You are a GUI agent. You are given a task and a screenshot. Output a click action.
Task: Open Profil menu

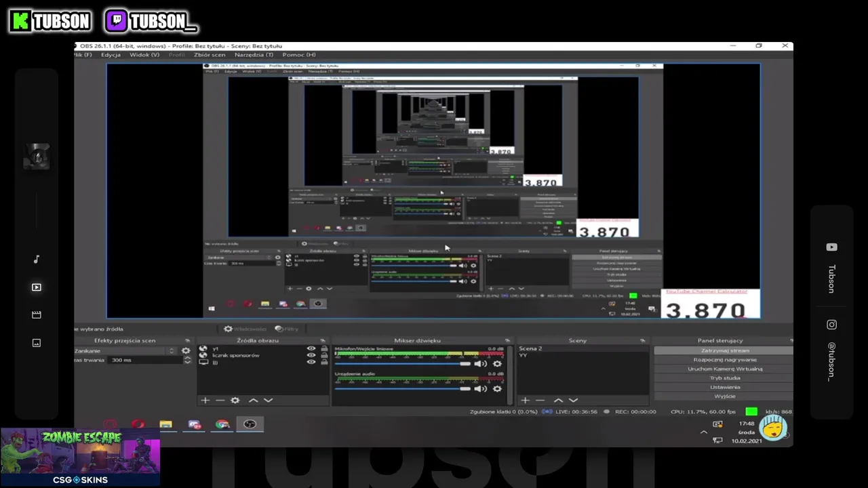tap(176, 55)
